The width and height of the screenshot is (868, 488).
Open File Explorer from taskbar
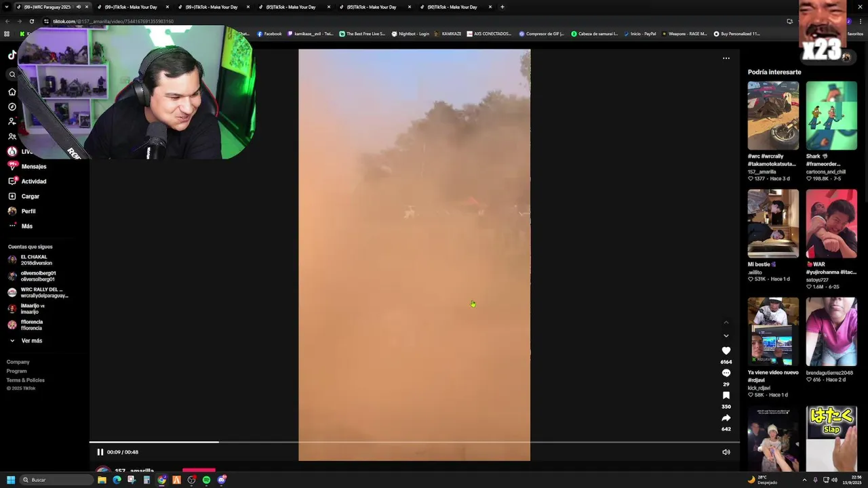tap(102, 480)
